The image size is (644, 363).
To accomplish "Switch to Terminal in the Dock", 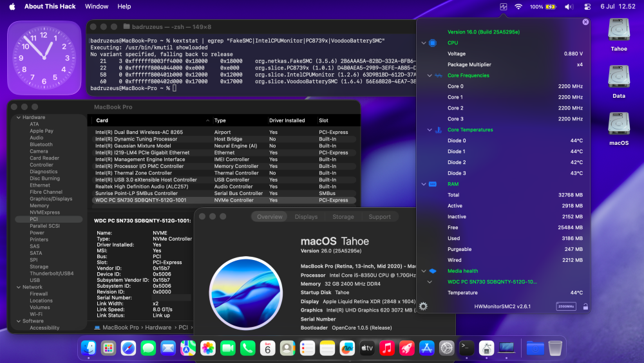I will click(466, 348).
